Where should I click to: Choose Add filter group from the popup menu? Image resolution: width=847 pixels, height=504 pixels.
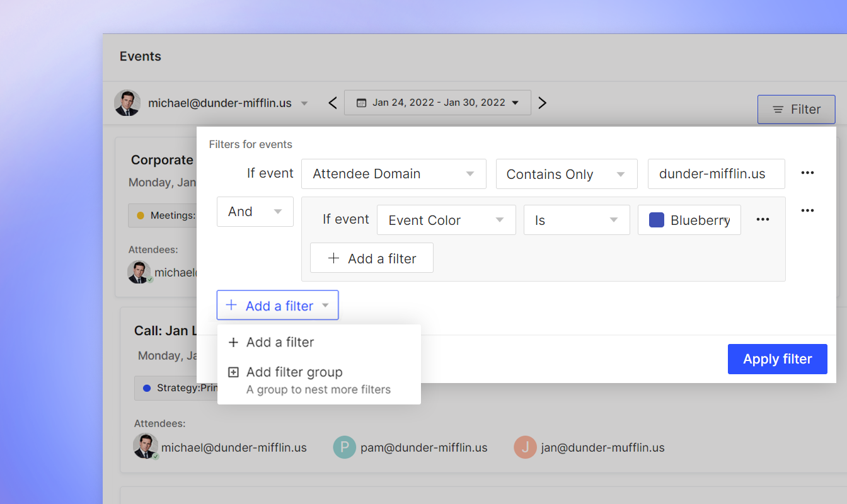point(319,380)
